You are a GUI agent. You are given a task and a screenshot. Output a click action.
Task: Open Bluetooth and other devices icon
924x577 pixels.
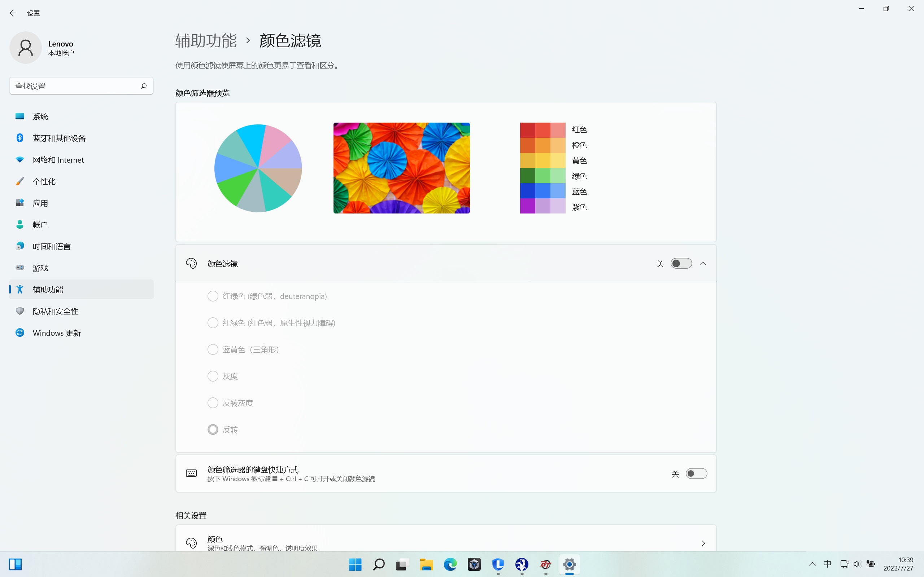tap(20, 138)
